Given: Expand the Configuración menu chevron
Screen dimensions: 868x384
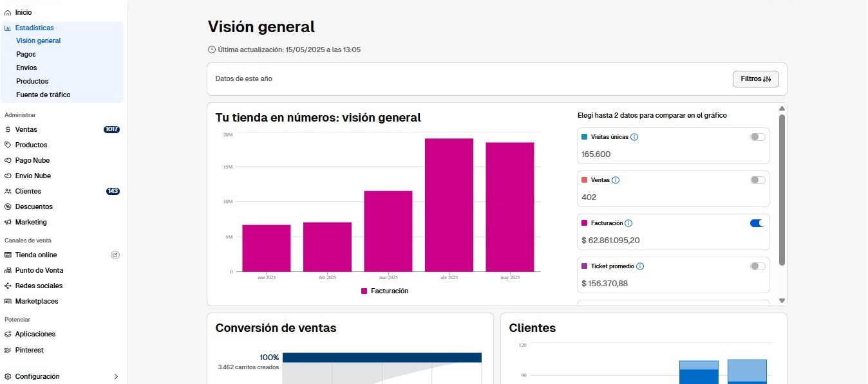Looking at the screenshot, I should point(116,376).
